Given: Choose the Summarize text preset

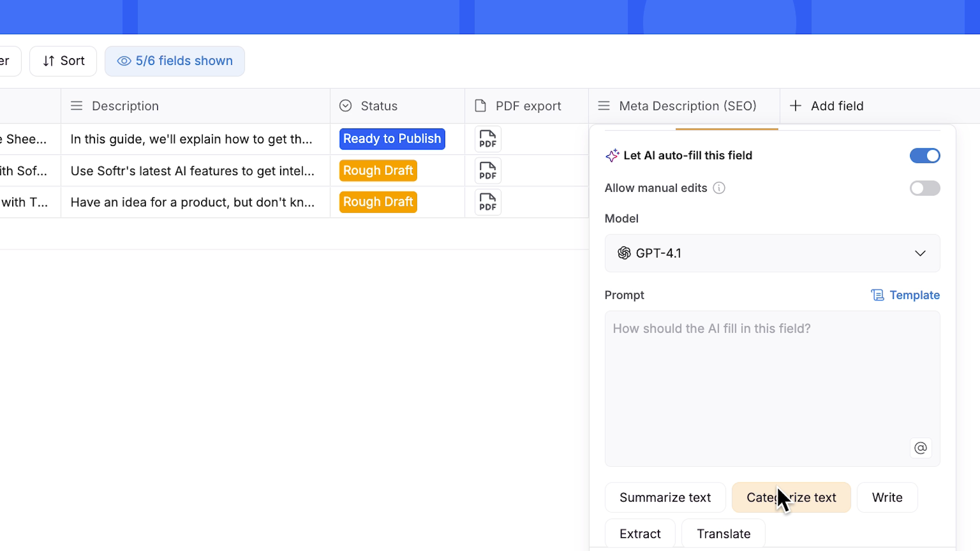Looking at the screenshot, I should (665, 497).
